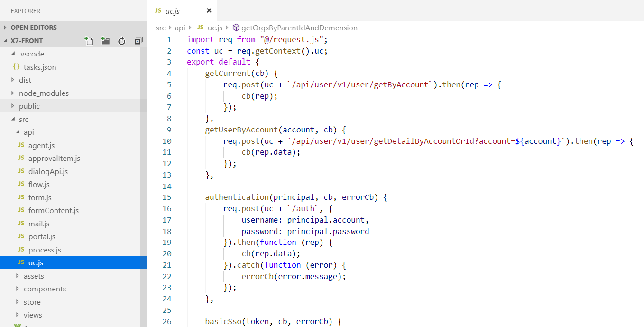644x327 pixels.
Task: Collapse the .vscode folder
Action: tap(13, 54)
